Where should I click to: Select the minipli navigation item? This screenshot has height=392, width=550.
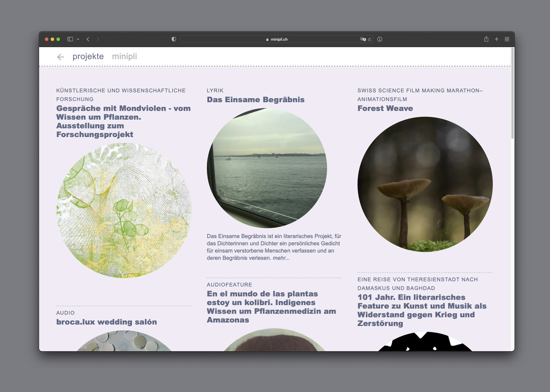coord(124,56)
